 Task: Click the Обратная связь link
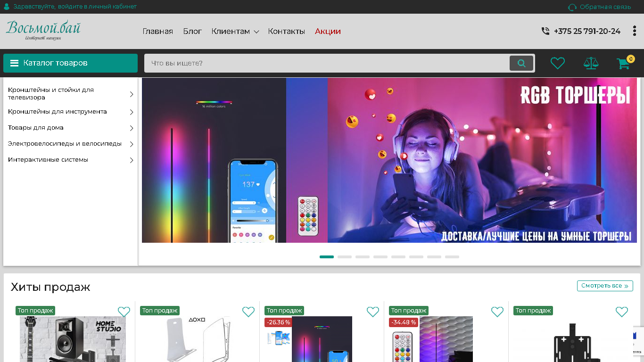[x=605, y=7]
